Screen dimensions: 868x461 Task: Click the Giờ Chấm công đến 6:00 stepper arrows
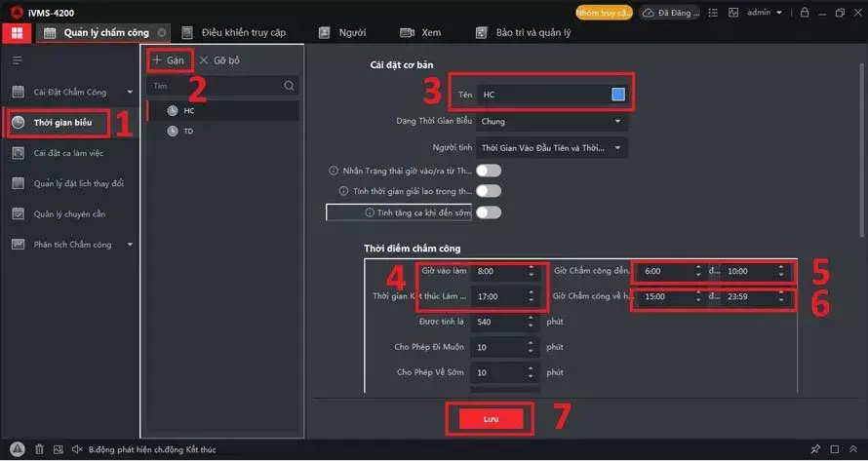(x=698, y=271)
